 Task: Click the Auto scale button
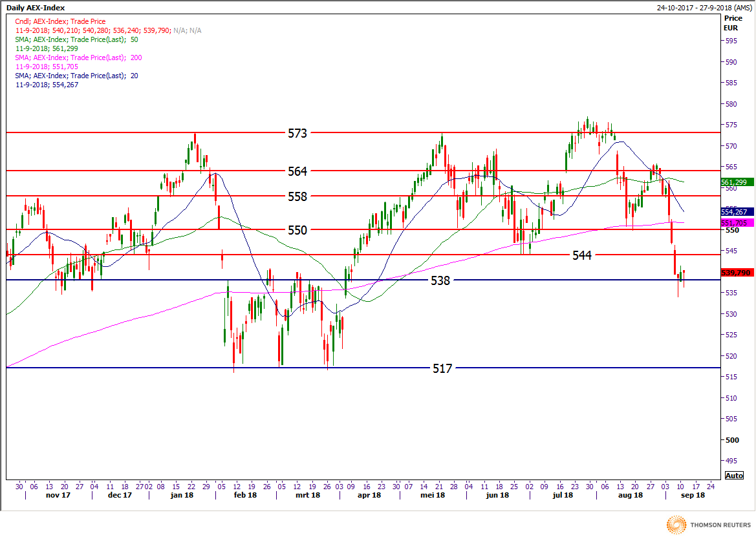click(x=734, y=476)
